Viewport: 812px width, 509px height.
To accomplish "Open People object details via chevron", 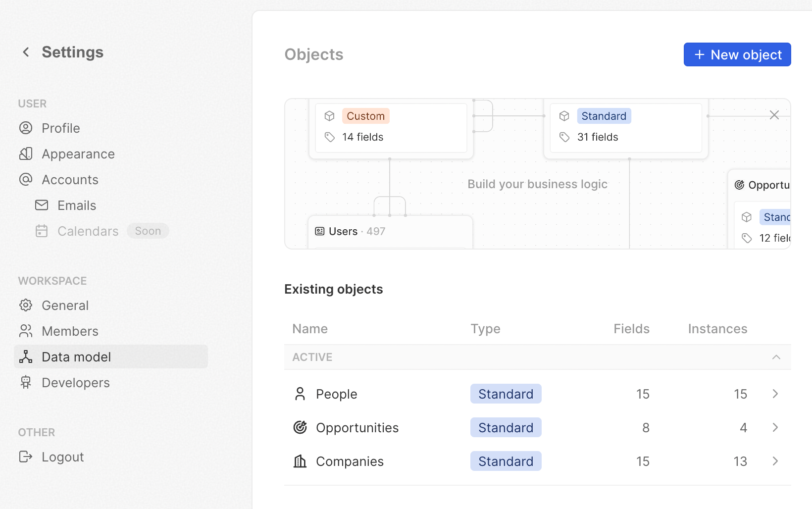I will [x=775, y=394].
